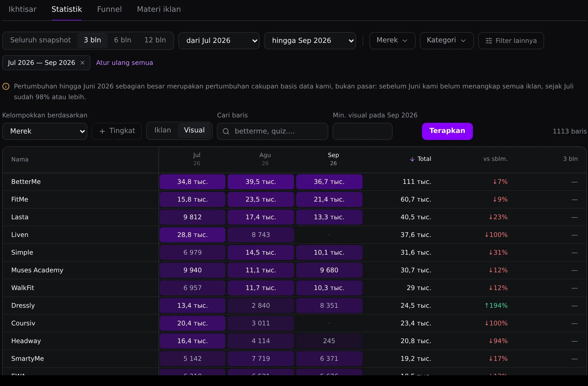Open the 'dari Jul 2026' start dropdown
The image size is (588, 386).
(x=219, y=41)
